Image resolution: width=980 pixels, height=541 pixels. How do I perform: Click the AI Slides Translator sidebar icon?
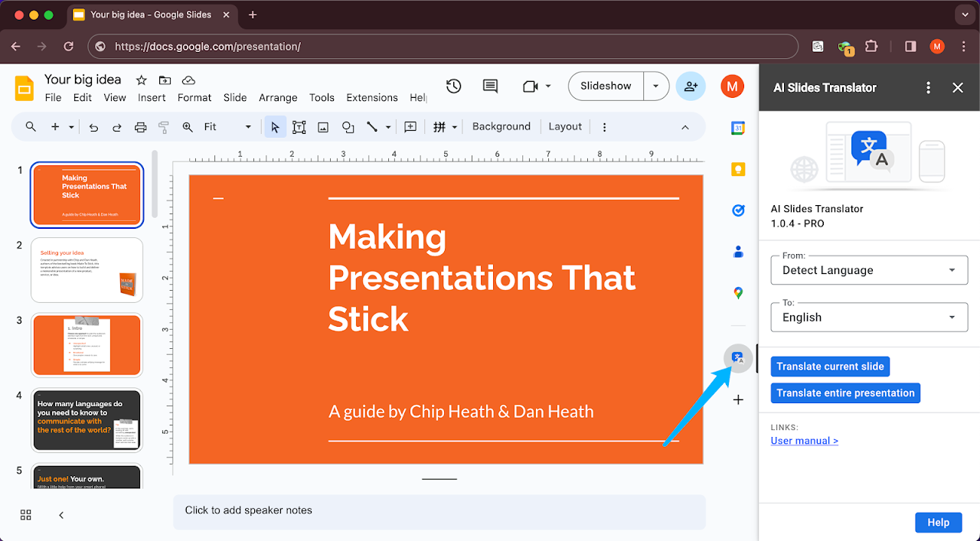pos(738,358)
